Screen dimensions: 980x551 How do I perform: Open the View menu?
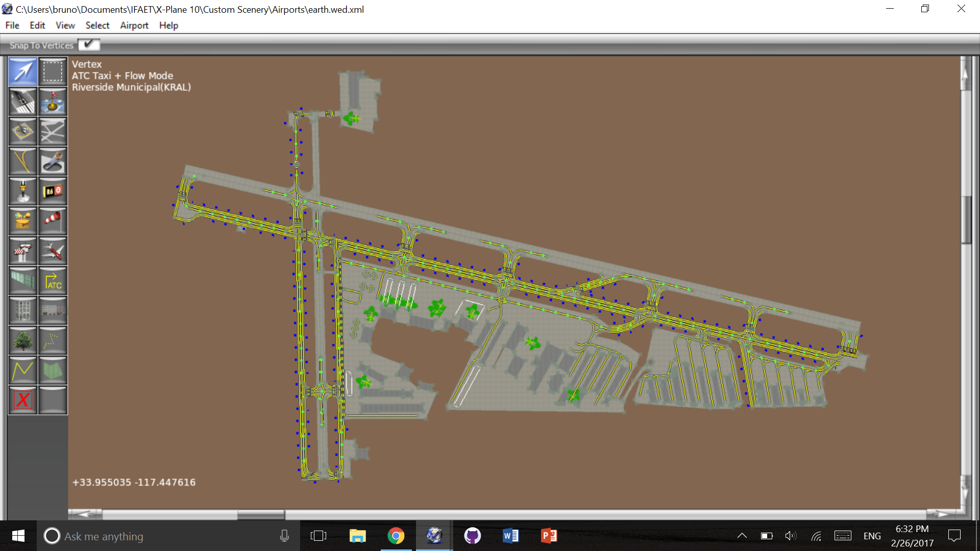[x=65, y=26]
